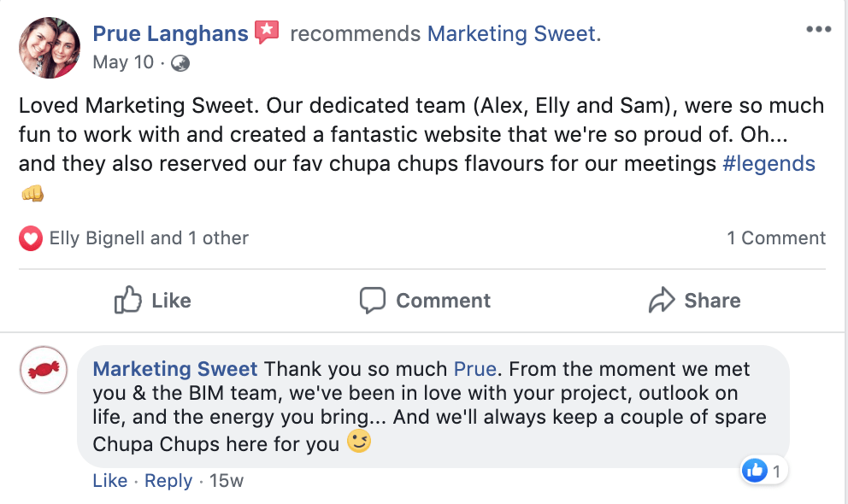Image resolution: width=848 pixels, height=504 pixels.
Task: Open Marketing Sweet commenter name link
Action: 174,369
